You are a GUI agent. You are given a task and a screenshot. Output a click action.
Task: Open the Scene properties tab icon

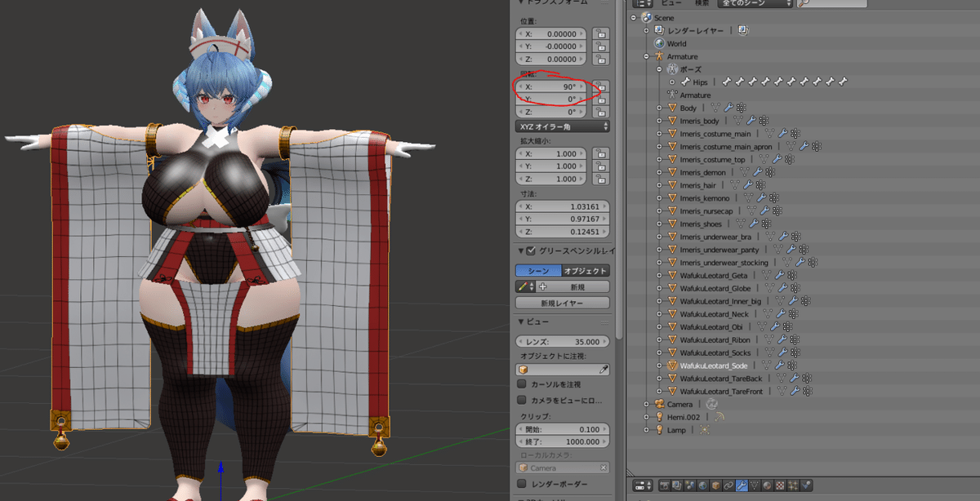(x=691, y=485)
